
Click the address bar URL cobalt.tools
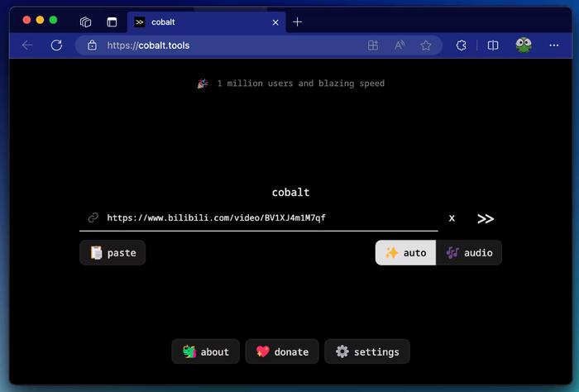tap(148, 45)
